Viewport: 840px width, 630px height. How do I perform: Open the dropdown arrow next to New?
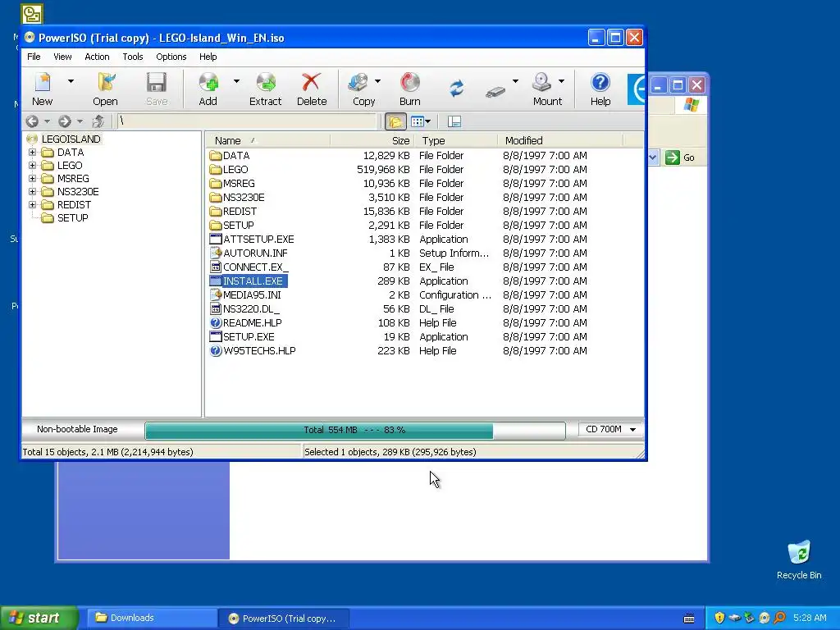click(71, 81)
